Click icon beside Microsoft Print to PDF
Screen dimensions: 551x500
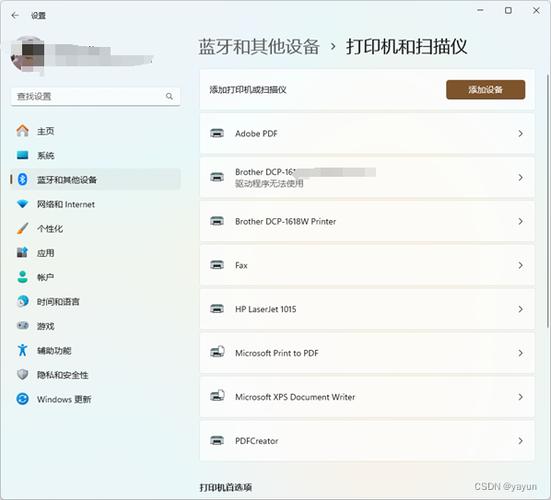point(217,352)
